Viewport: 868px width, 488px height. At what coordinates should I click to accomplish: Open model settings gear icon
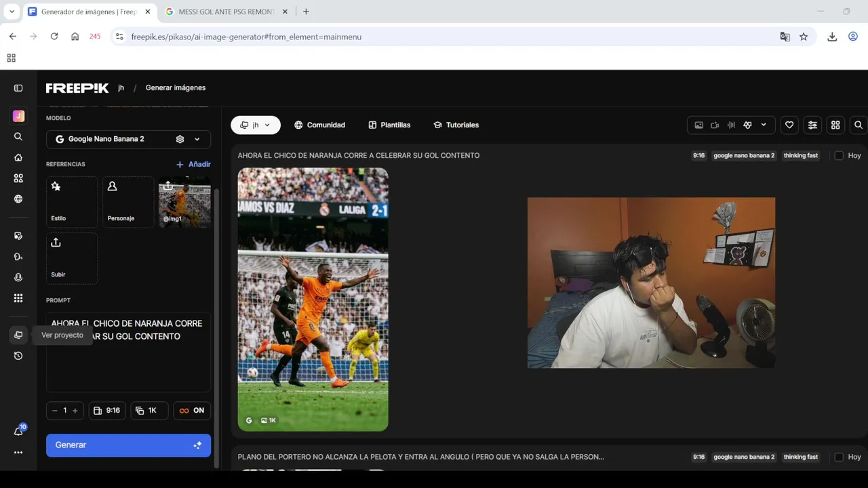point(180,139)
